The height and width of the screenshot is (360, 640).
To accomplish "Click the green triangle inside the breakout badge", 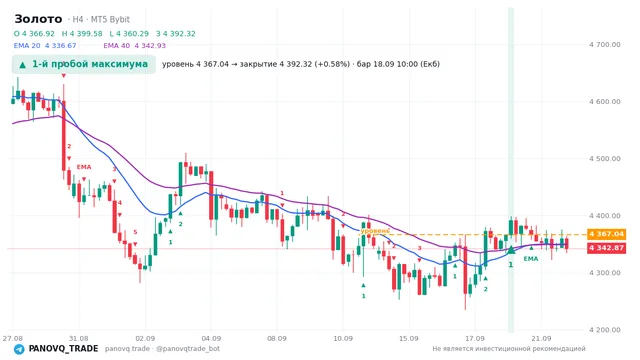I will click(x=23, y=64).
